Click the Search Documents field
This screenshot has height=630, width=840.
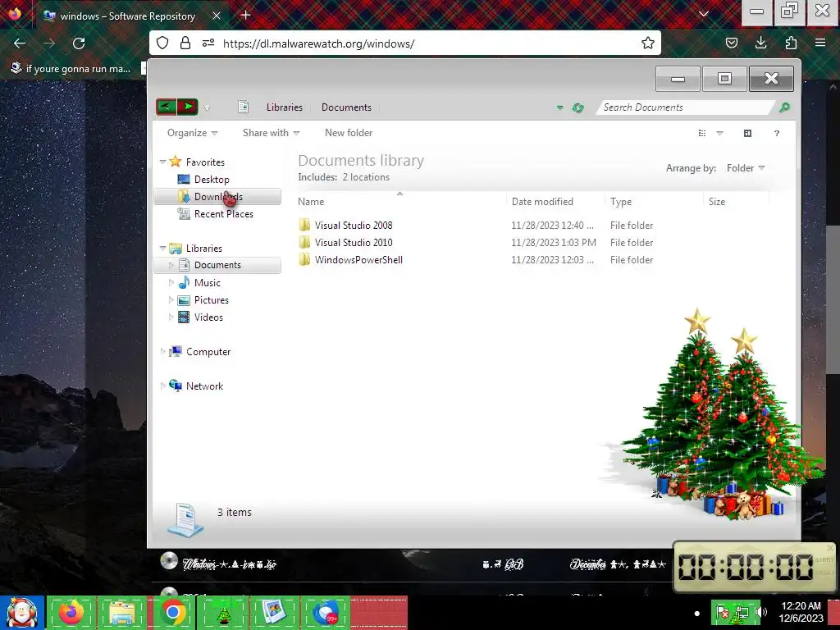click(686, 107)
